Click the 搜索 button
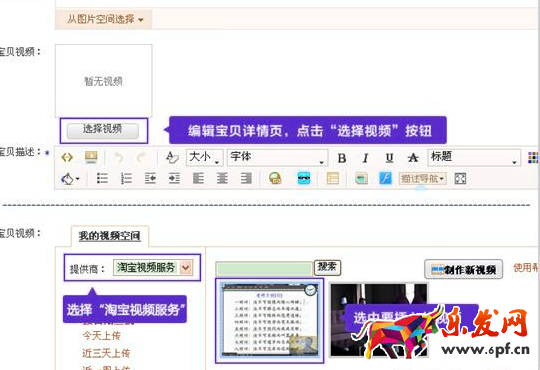The image size is (540, 370). click(327, 267)
